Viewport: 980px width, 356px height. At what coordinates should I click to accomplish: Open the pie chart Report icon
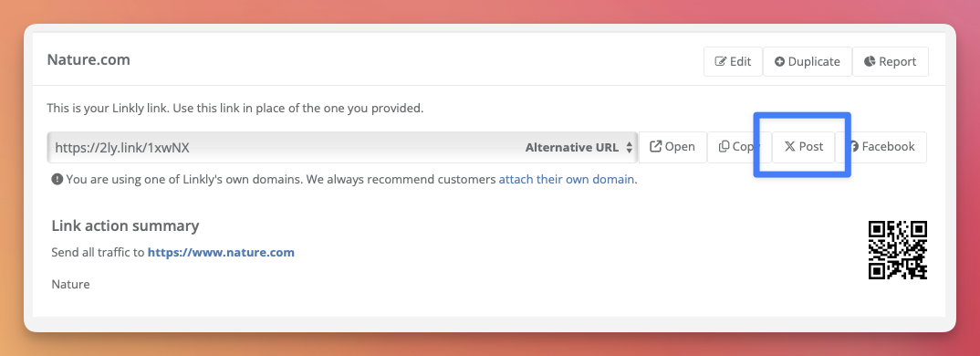pos(870,61)
